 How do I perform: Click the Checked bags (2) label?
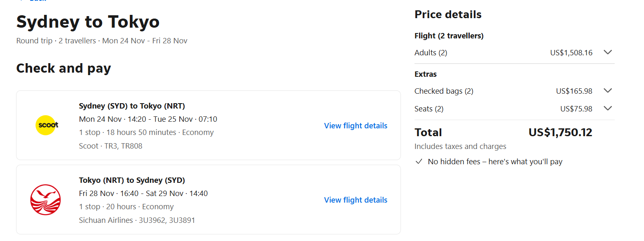click(x=444, y=91)
